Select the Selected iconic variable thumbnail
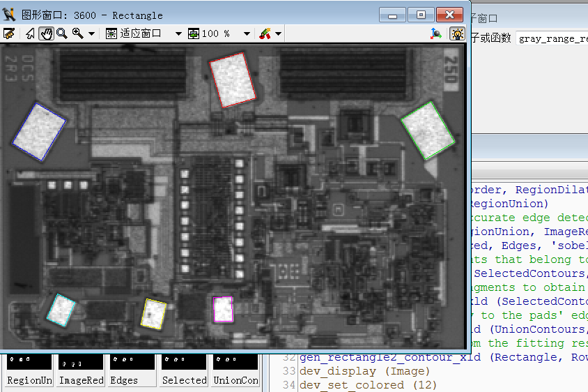This screenshot has height=392, width=588. pos(184,370)
